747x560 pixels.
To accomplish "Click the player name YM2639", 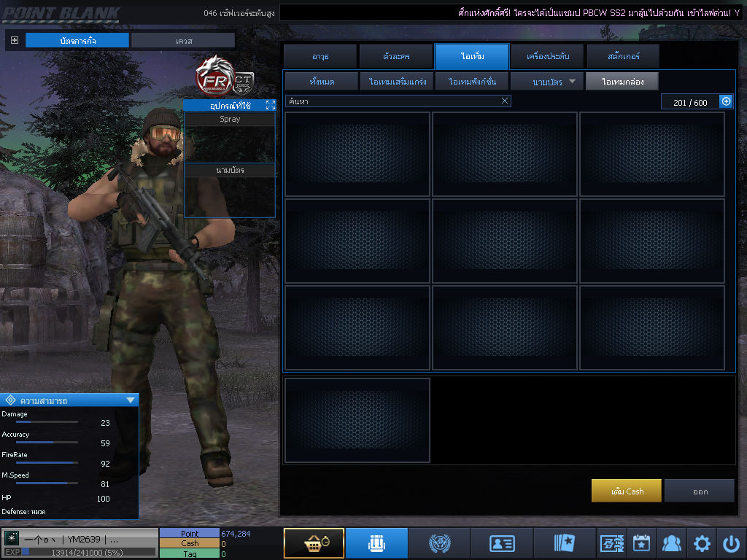I will pyautogui.click(x=84, y=539).
